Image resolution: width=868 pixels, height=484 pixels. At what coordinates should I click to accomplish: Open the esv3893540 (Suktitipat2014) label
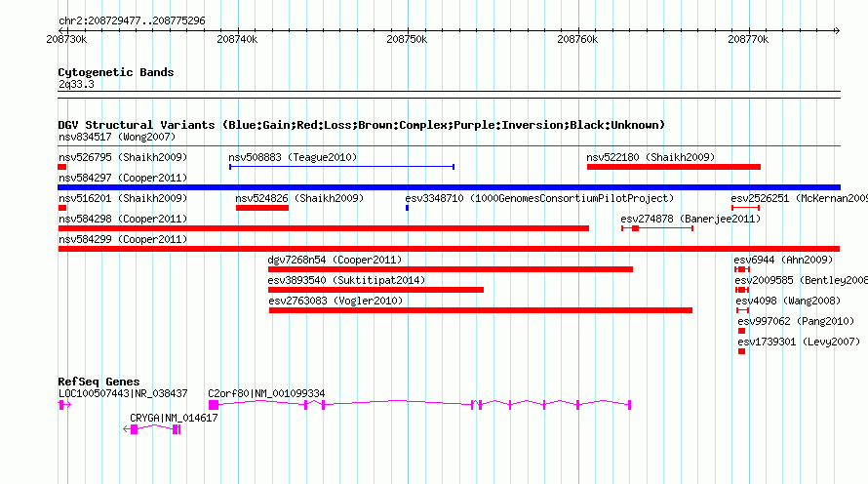point(346,280)
